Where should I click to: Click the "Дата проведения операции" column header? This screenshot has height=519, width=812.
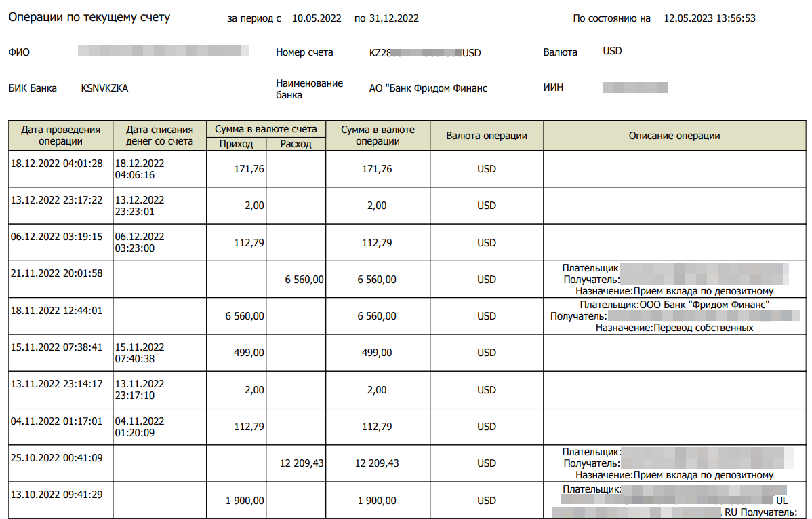tap(60, 135)
